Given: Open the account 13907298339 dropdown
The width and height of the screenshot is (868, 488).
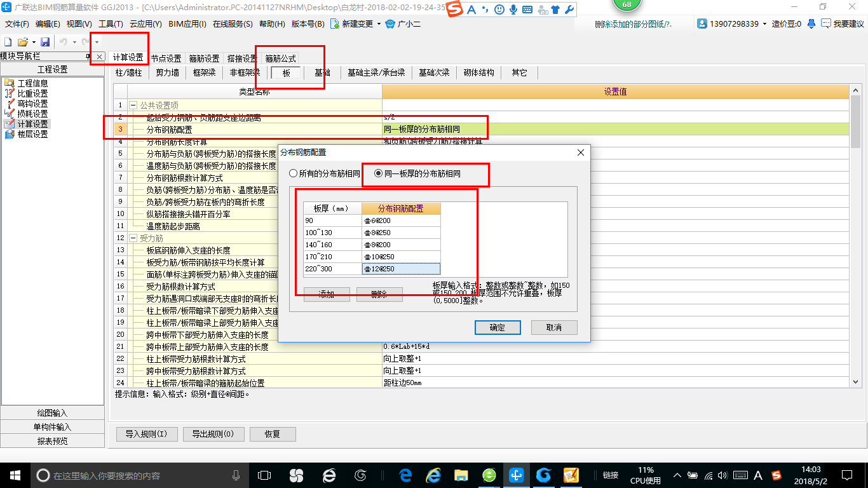Looking at the screenshot, I should [764, 24].
